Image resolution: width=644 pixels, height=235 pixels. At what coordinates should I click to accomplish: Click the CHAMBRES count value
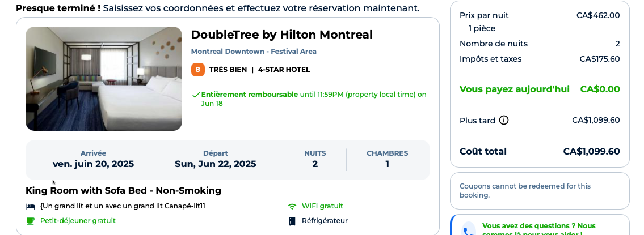388,164
